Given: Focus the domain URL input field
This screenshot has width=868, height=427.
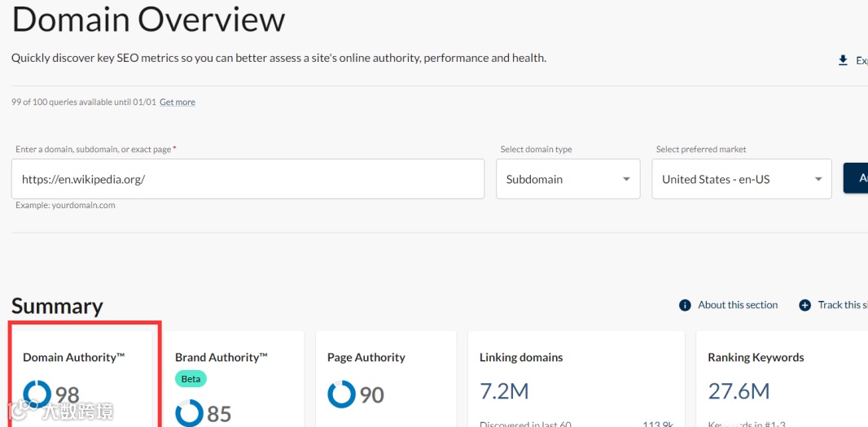Looking at the screenshot, I should (248, 179).
